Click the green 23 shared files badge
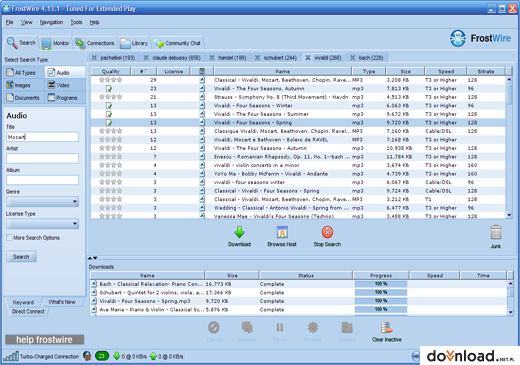Image resolution: width=520 pixels, height=365 pixels. pos(102,356)
